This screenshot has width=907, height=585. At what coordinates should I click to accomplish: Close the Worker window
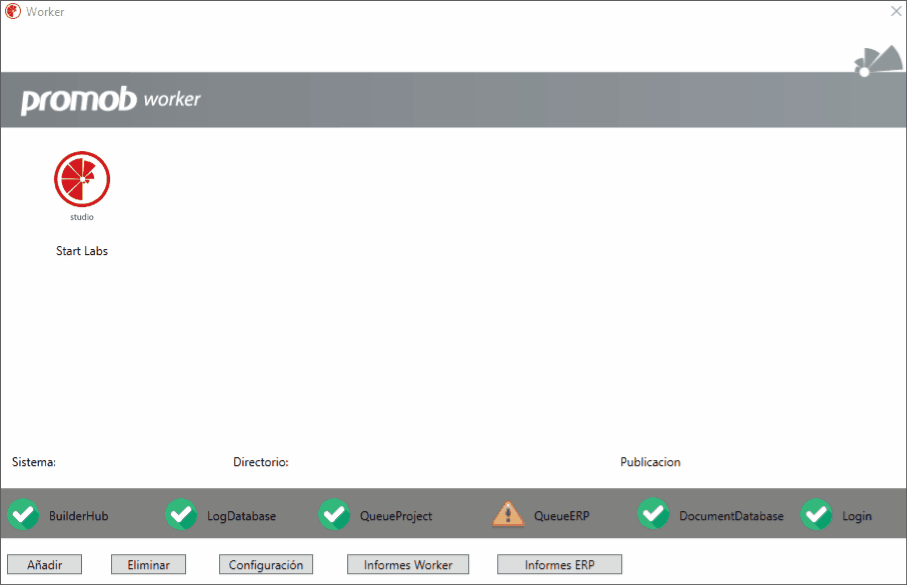[x=896, y=11]
